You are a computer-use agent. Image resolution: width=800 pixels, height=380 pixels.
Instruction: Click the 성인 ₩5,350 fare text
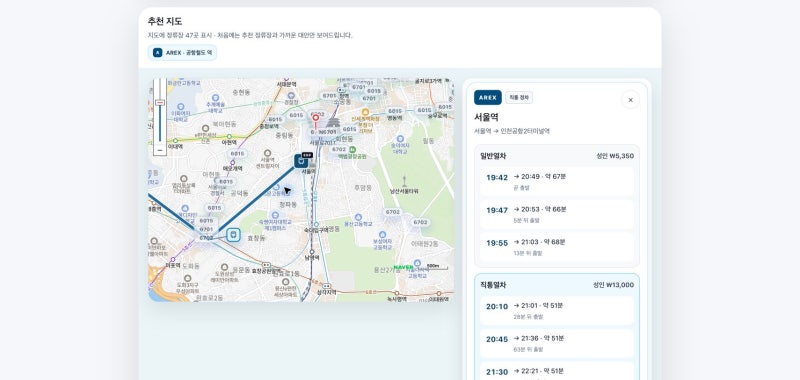tap(615, 156)
